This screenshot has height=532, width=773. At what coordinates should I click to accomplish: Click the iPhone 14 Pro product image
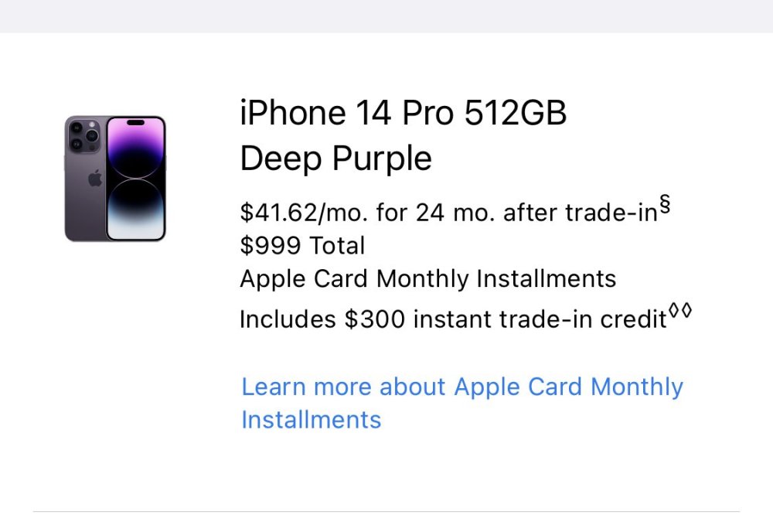[x=114, y=179]
